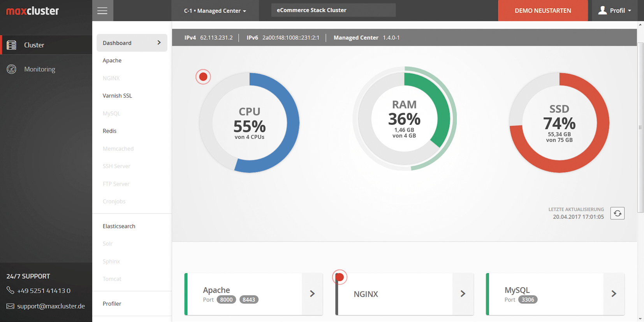
Task: Open the Cluster section server icon
Action: click(x=12, y=45)
